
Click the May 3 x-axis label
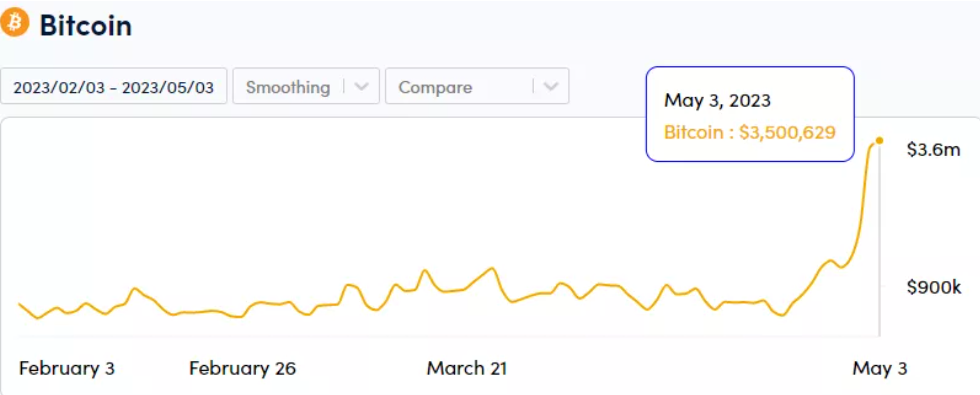point(880,368)
